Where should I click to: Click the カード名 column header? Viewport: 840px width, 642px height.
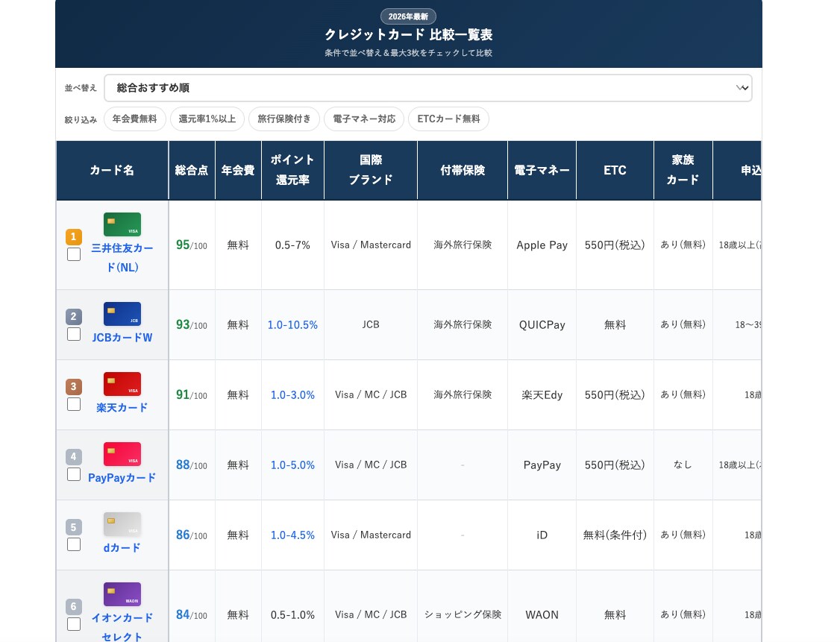[112, 170]
